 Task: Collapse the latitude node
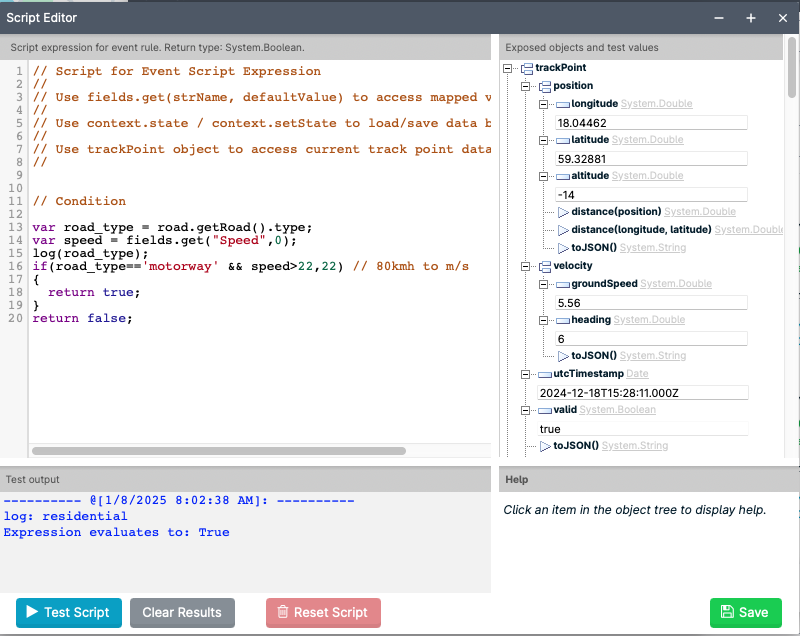[543, 140]
